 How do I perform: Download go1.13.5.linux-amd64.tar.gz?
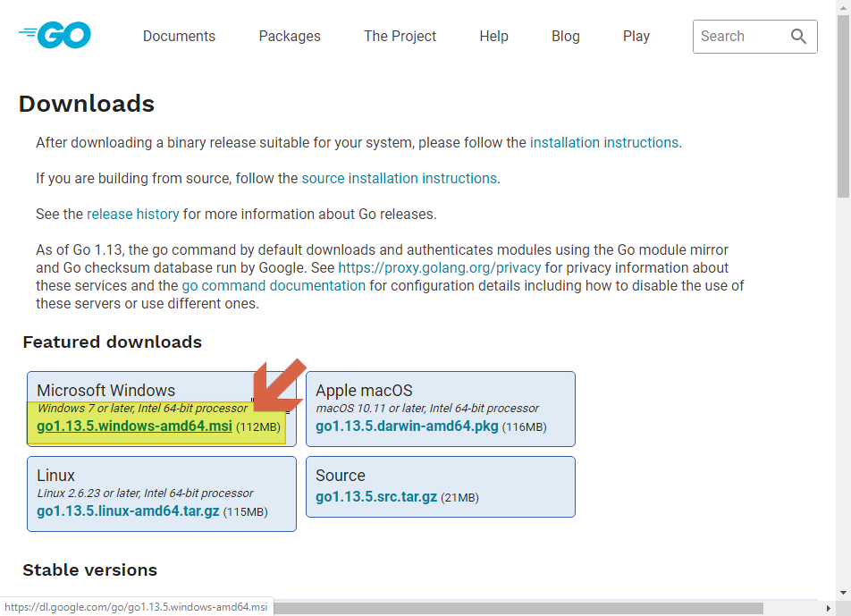128,511
